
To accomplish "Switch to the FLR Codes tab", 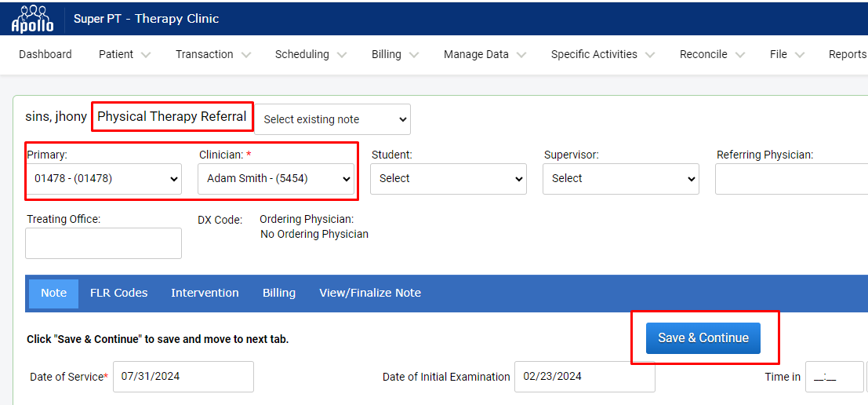I will pyautogui.click(x=119, y=293).
